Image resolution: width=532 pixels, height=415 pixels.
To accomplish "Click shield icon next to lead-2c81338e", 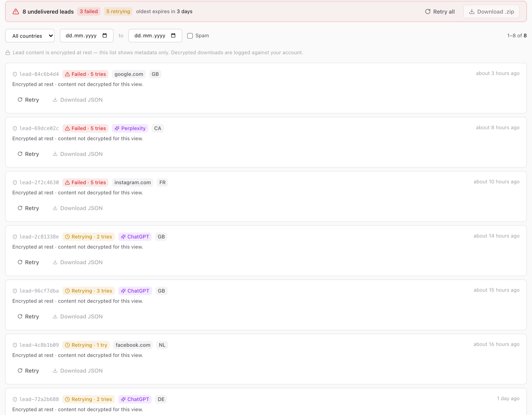I will click(15, 237).
